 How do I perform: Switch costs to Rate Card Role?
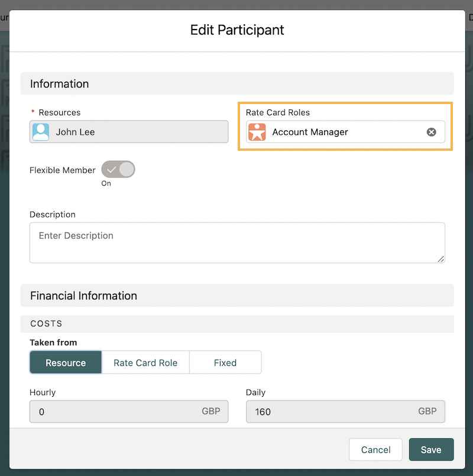pos(145,362)
